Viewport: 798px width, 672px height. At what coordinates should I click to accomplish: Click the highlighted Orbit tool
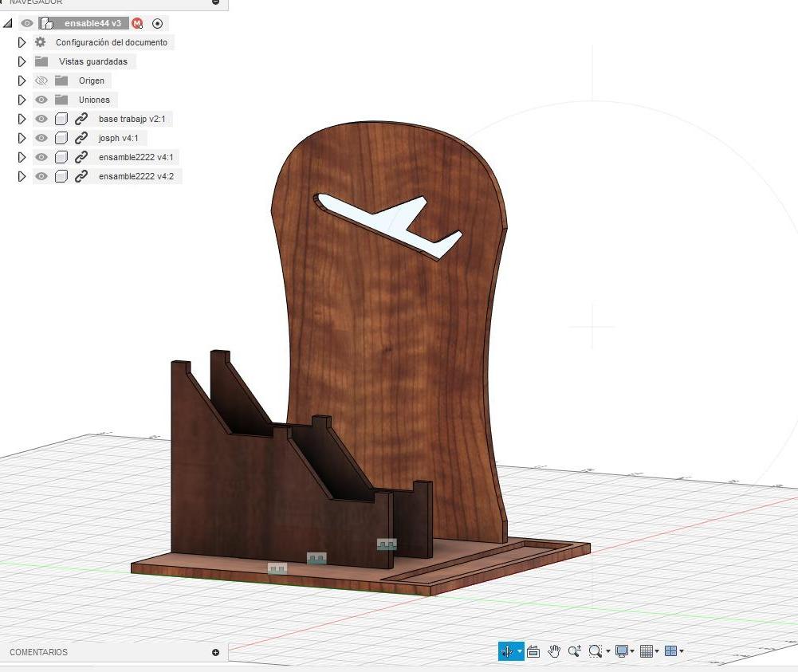[508, 651]
